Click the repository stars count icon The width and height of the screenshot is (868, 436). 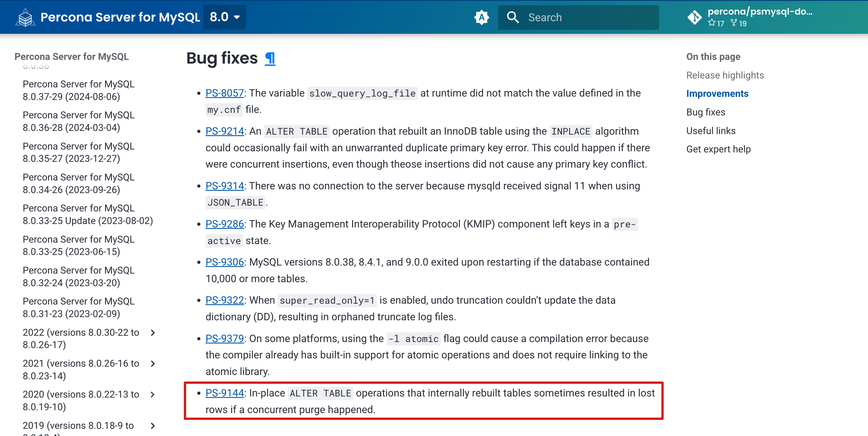(712, 23)
